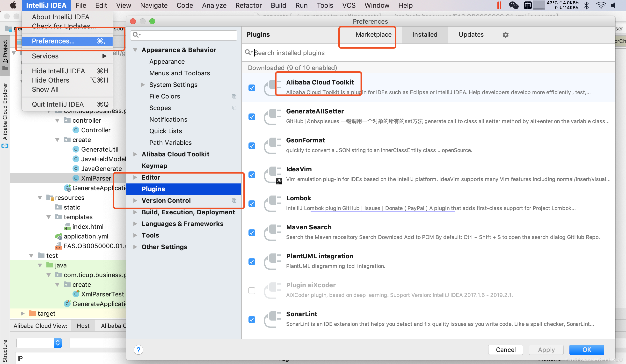
Task: Expand the Editor settings section
Action: [x=135, y=177]
